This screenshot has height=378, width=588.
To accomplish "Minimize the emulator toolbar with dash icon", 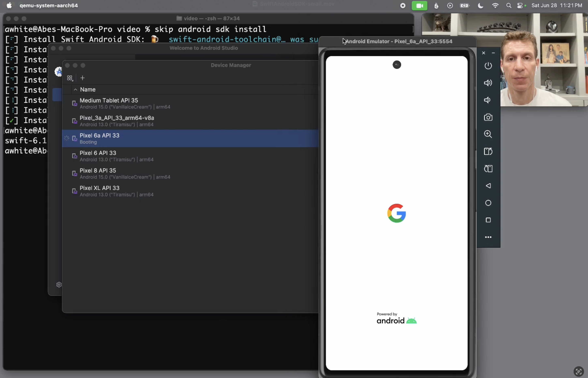I will point(493,53).
